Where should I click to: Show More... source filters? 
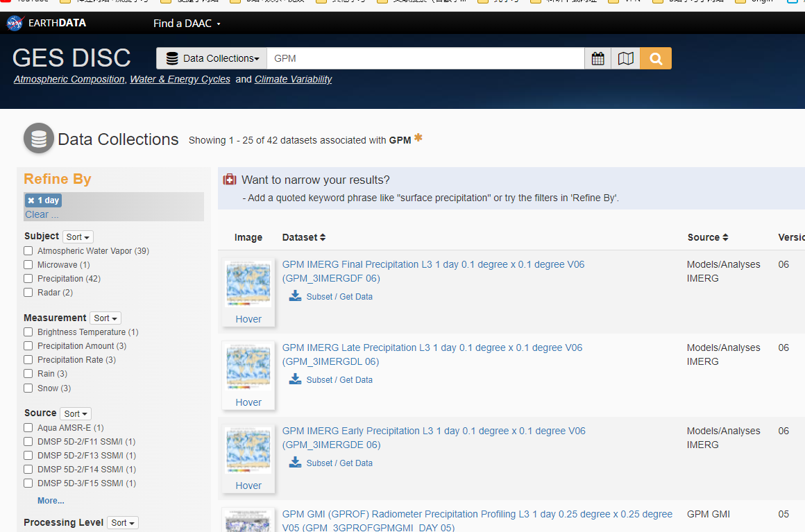coord(51,501)
